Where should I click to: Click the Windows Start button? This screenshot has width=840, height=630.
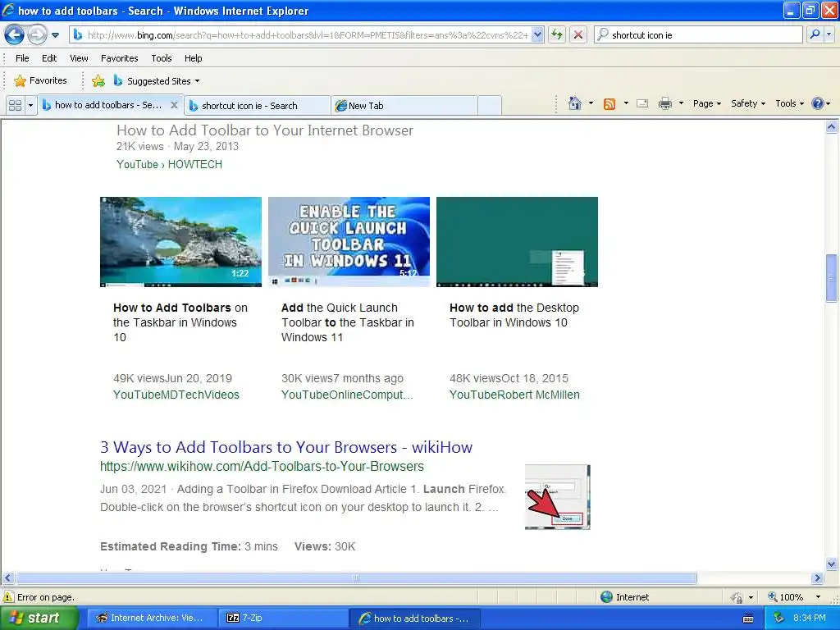click(x=39, y=619)
